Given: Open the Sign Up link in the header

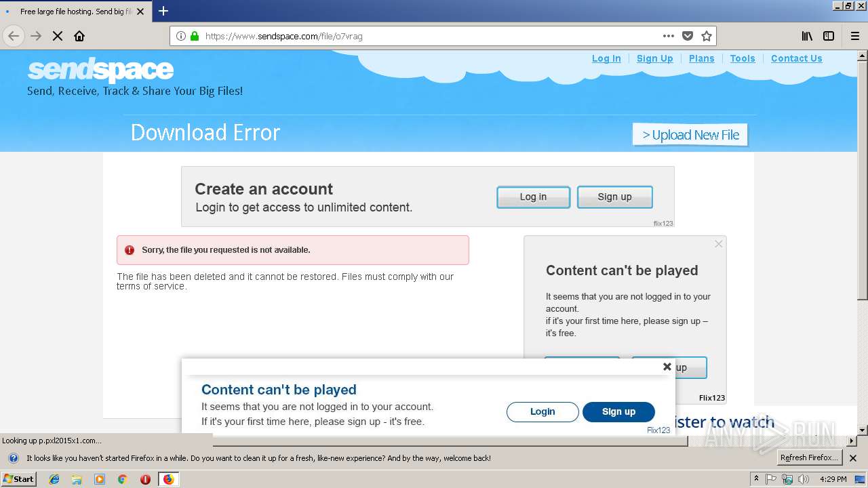Looking at the screenshot, I should [x=655, y=58].
